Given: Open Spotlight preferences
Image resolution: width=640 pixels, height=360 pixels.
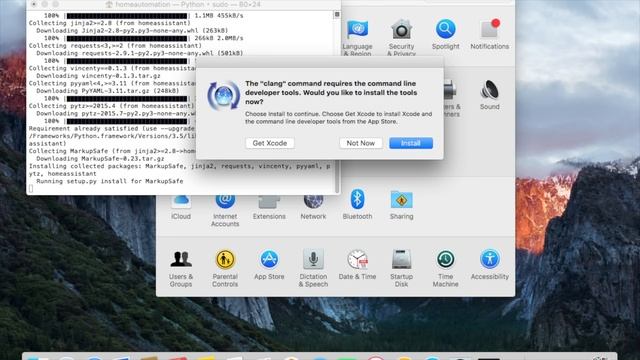Looking at the screenshot, I should pyautogui.click(x=445, y=35).
